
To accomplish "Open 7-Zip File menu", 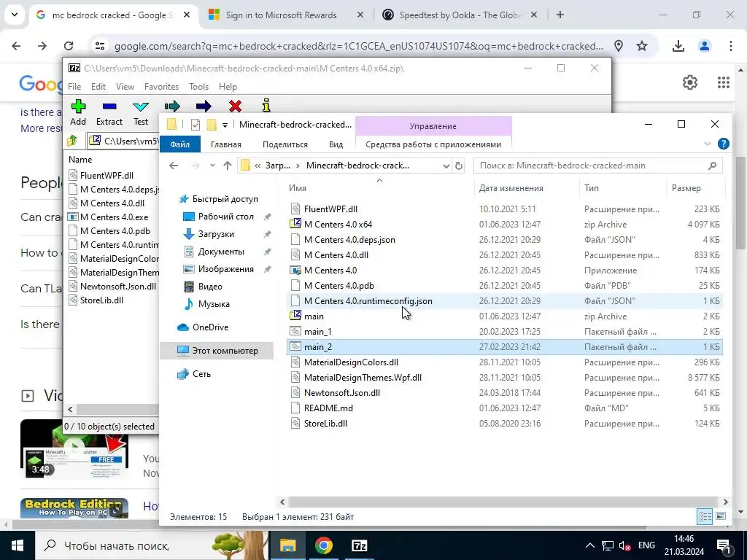I will tap(74, 87).
